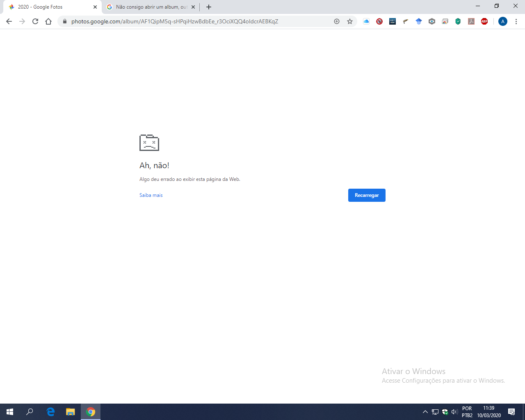
Task: Follow the 'Saiba mais' link
Action: 151,195
